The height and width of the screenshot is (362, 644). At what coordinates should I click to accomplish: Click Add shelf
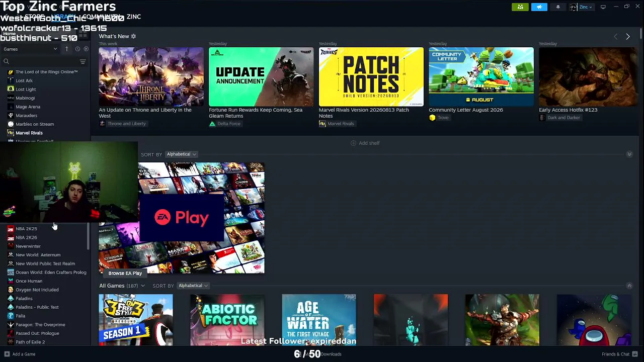[365, 143]
